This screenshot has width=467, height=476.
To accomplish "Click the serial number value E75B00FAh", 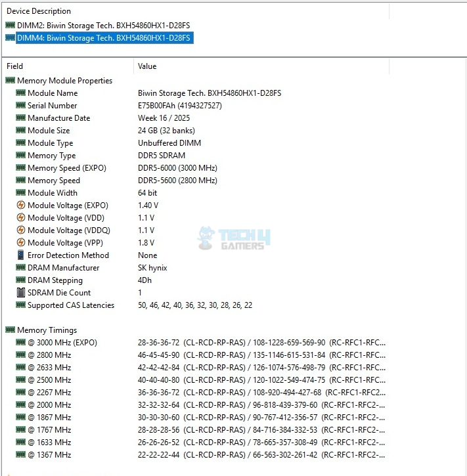I will [180, 106].
